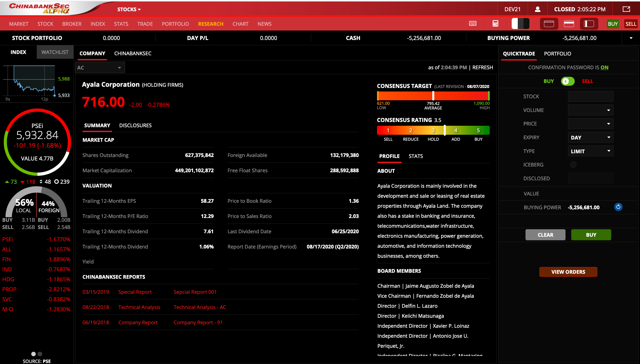Screen dimensions: 640x364
Task: Click the green BUY toolbar button
Action: tap(613, 24)
